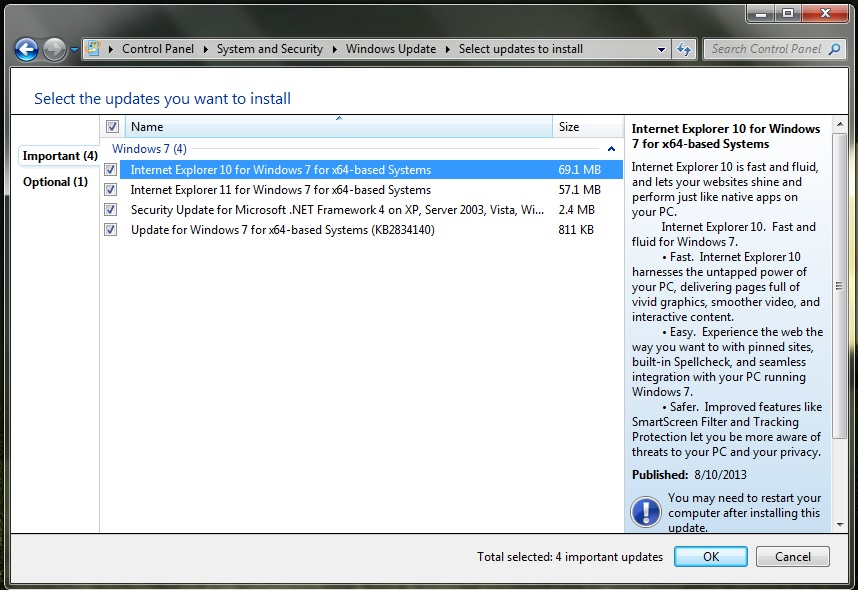Maximize the Windows Update window
The width and height of the screenshot is (858, 590).
(787, 14)
